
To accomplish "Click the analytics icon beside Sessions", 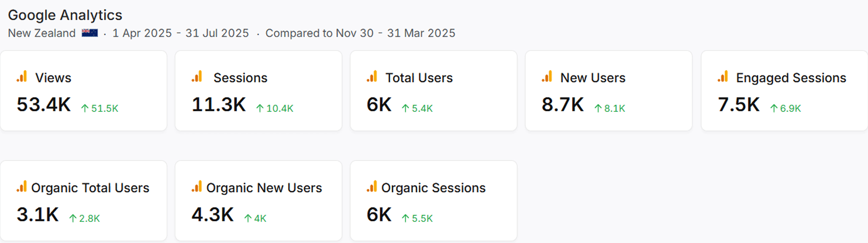I will tap(197, 77).
